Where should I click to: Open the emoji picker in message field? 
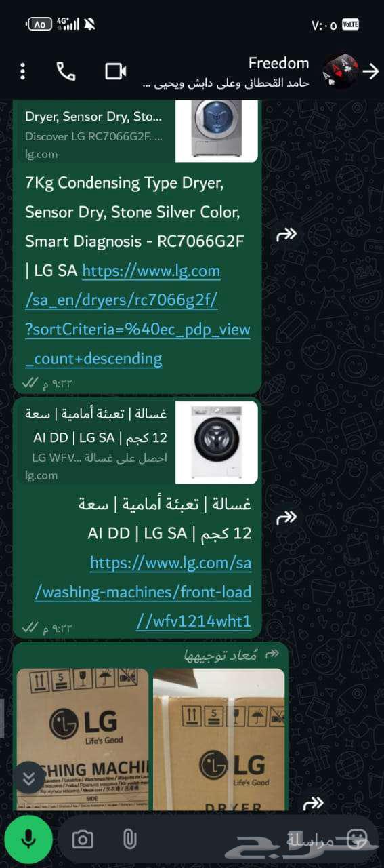pos(356,840)
